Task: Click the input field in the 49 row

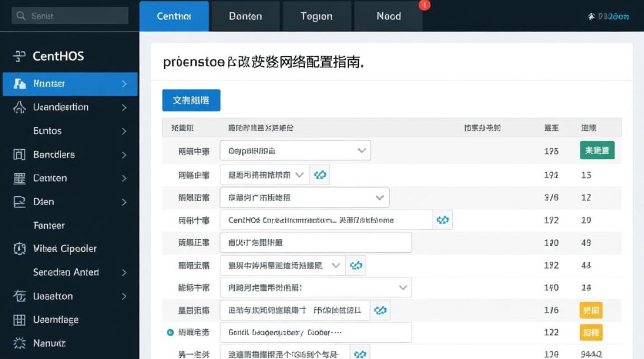Action: [x=316, y=242]
